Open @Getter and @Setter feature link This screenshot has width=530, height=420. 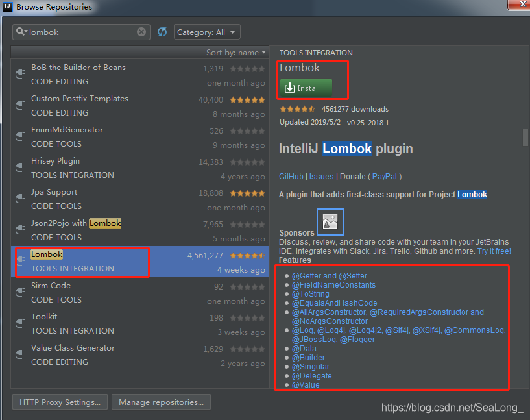coord(329,276)
